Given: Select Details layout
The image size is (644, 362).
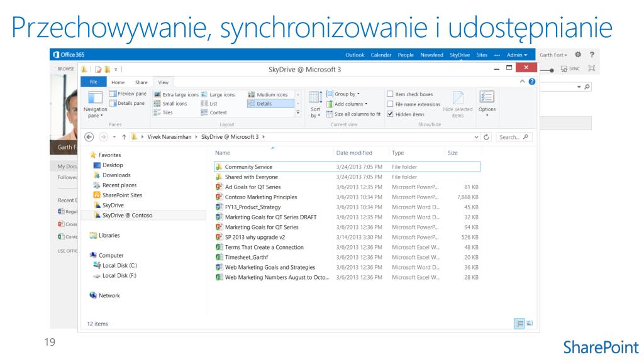Looking at the screenshot, I should tap(270, 104).
